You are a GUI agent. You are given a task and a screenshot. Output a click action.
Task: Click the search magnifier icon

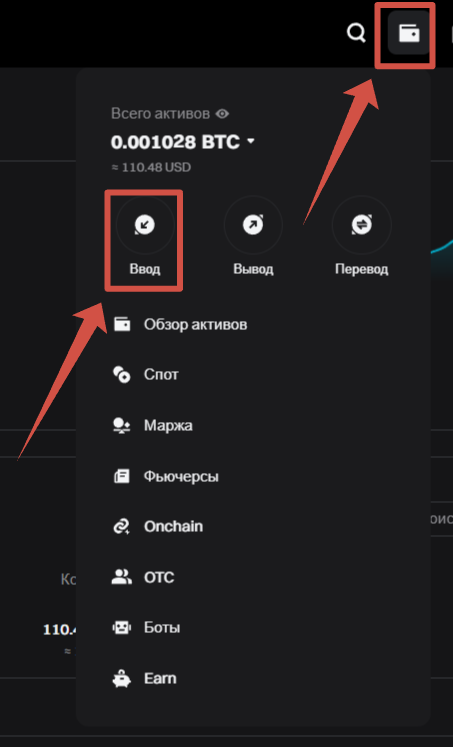[x=356, y=33]
